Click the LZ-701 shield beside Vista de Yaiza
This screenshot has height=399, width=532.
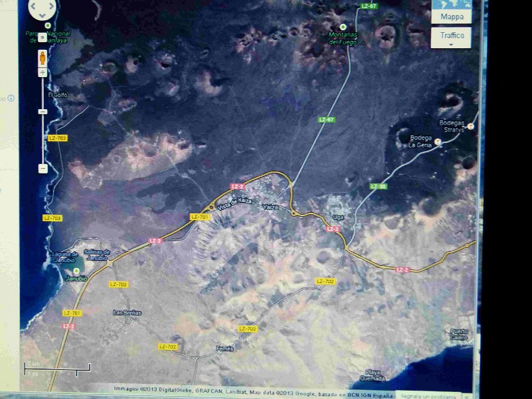click(199, 217)
